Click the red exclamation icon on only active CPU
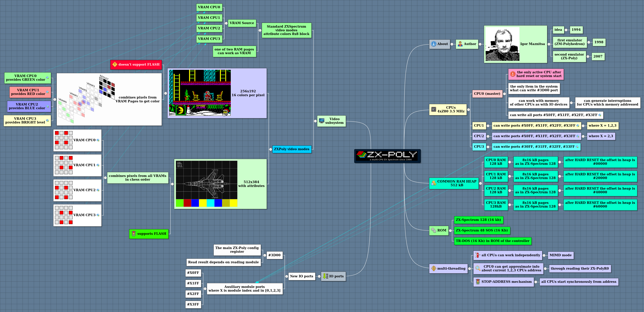 click(x=513, y=74)
